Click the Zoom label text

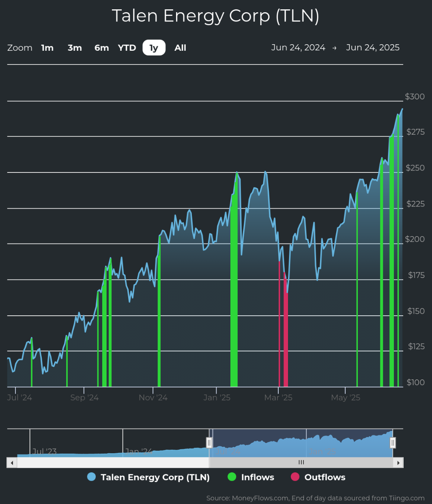[20, 48]
